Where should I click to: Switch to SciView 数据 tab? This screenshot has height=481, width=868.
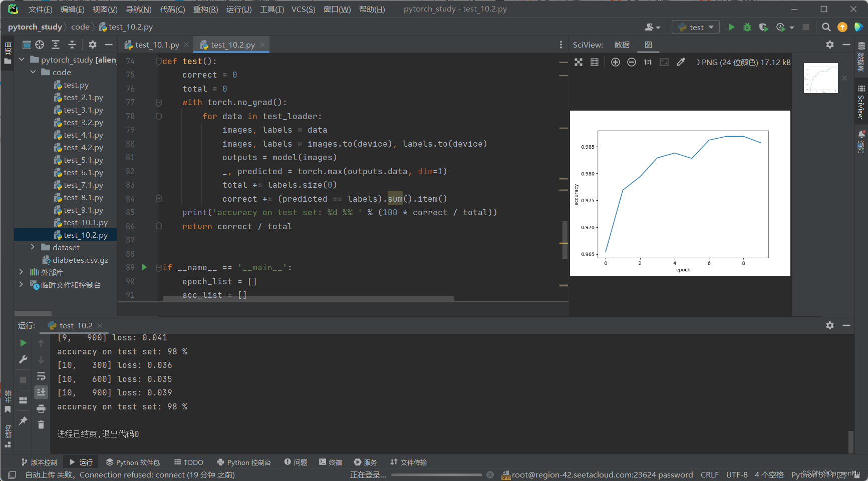(622, 45)
